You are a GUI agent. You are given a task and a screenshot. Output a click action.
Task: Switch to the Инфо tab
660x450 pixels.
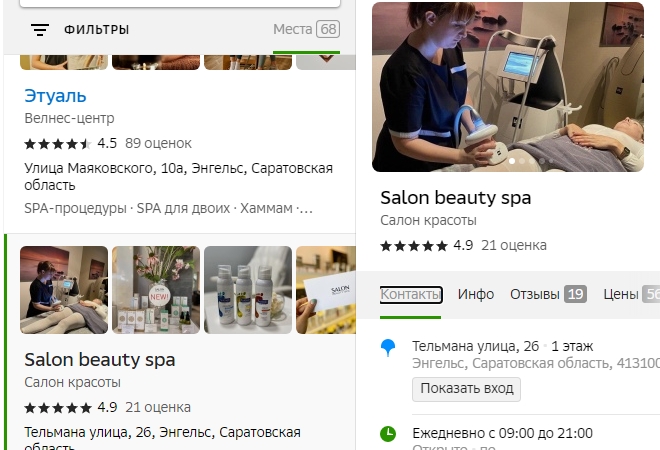[476, 294]
